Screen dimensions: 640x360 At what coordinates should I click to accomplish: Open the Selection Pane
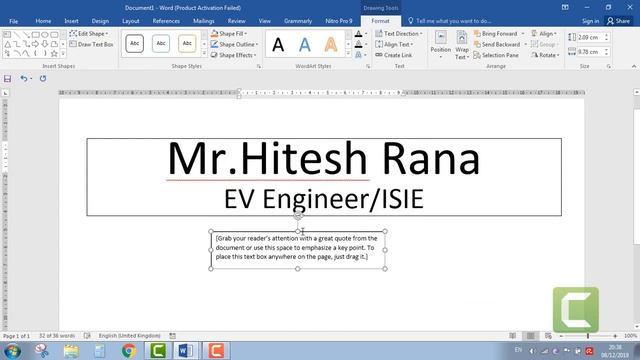click(x=496, y=55)
